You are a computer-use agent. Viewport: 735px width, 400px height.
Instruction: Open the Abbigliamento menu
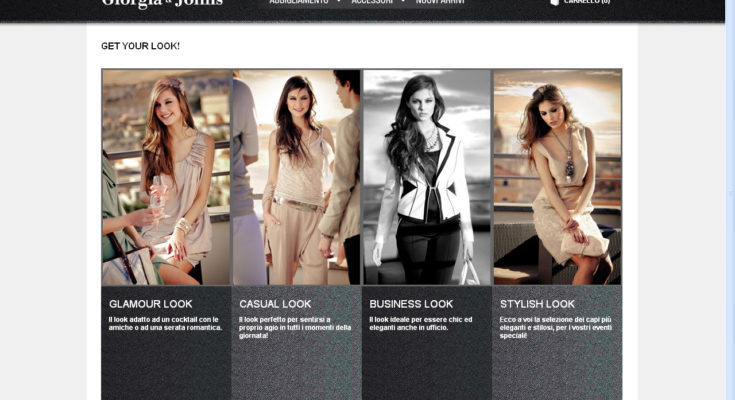[298, 3]
